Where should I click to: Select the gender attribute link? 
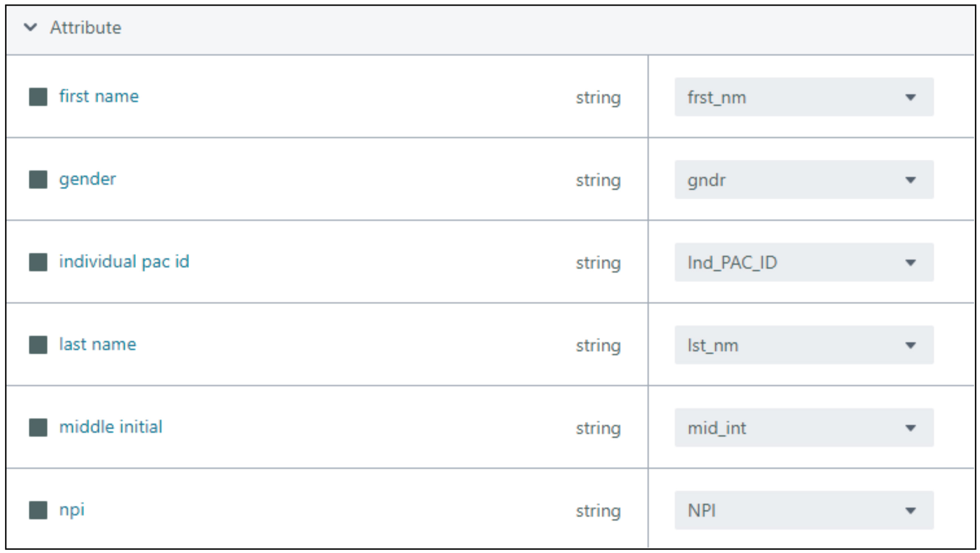[x=88, y=179]
